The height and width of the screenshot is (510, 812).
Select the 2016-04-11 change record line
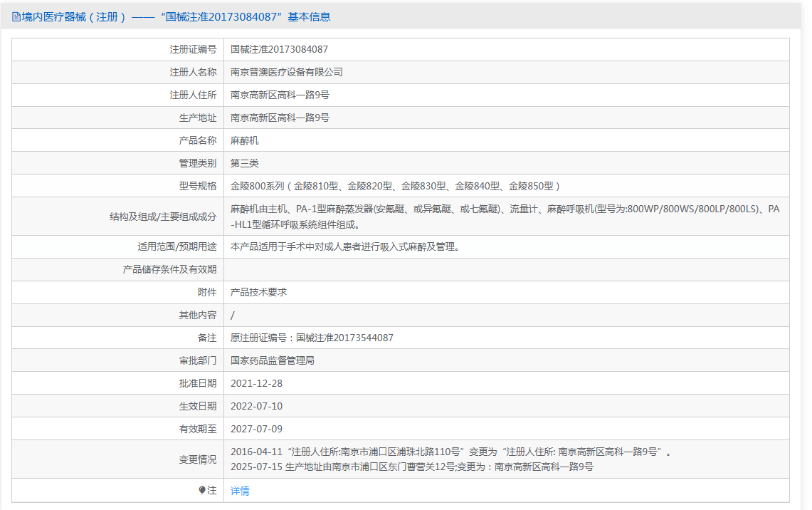click(451, 452)
